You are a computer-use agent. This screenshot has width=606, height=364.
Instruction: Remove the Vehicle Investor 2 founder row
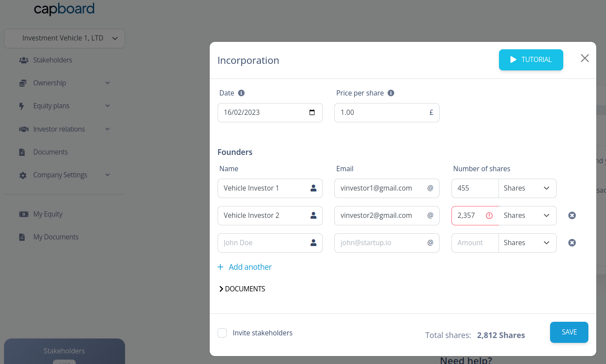coord(572,215)
